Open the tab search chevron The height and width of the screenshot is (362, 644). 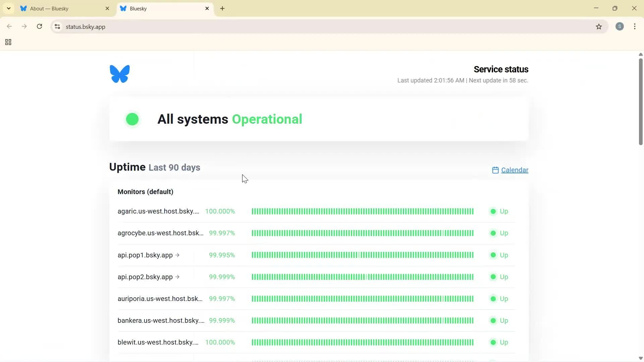pyautogui.click(x=8, y=8)
